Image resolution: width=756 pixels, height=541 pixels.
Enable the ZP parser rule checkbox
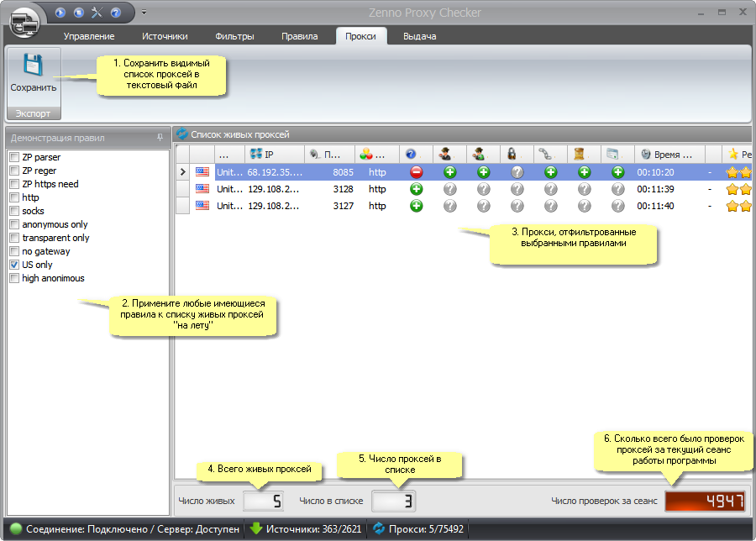click(13, 157)
